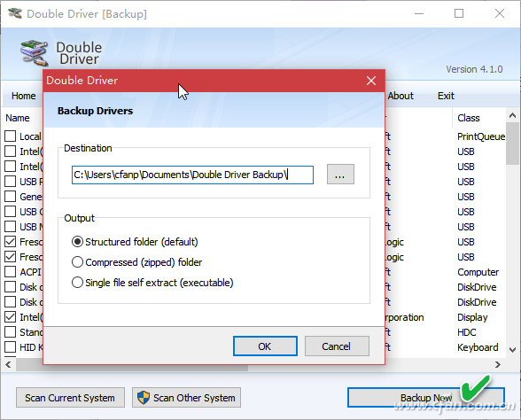Click vertical scrollbar up arrow
The width and height of the screenshot is (521, 420).
[x=513, y=115]
